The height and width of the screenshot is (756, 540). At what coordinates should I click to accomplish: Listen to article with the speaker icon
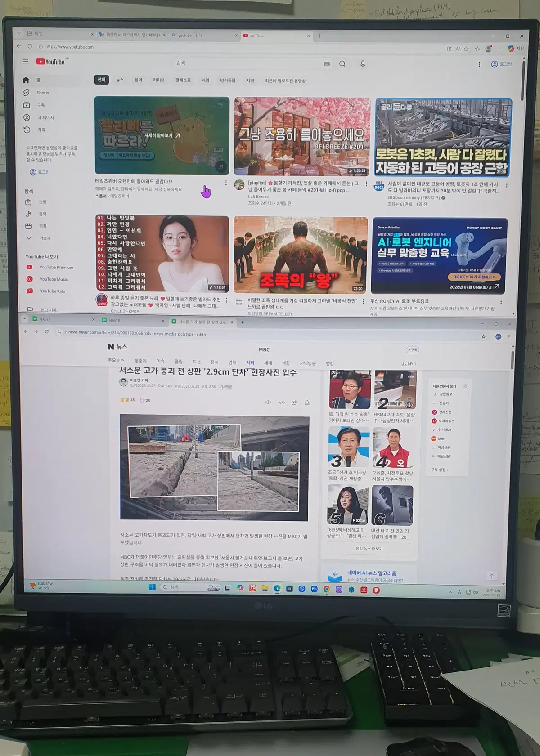tap(268, 402)
